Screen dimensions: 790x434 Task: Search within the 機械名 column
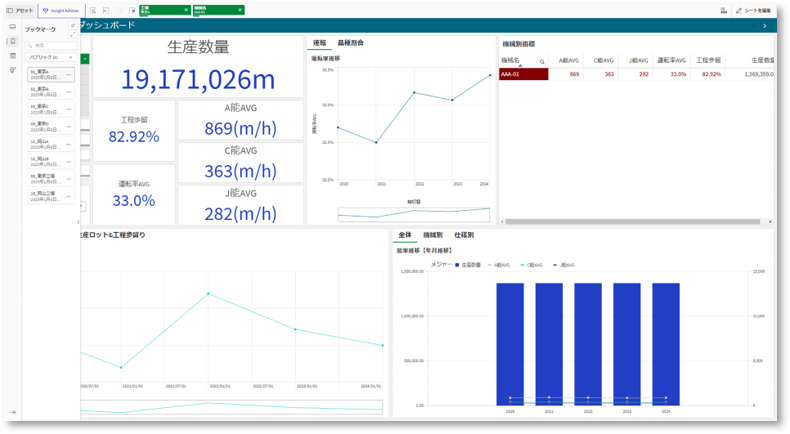[542, 61]
